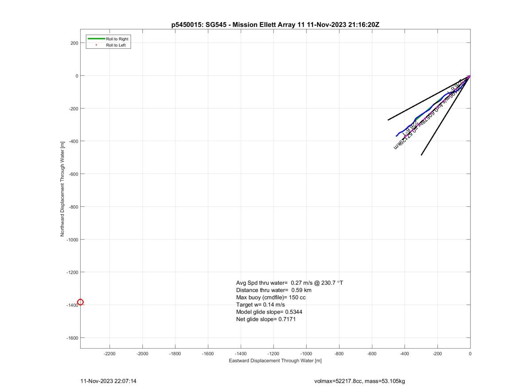Click the red circle marker near -1400
The image size is (532, 392).
click(80, 303)
